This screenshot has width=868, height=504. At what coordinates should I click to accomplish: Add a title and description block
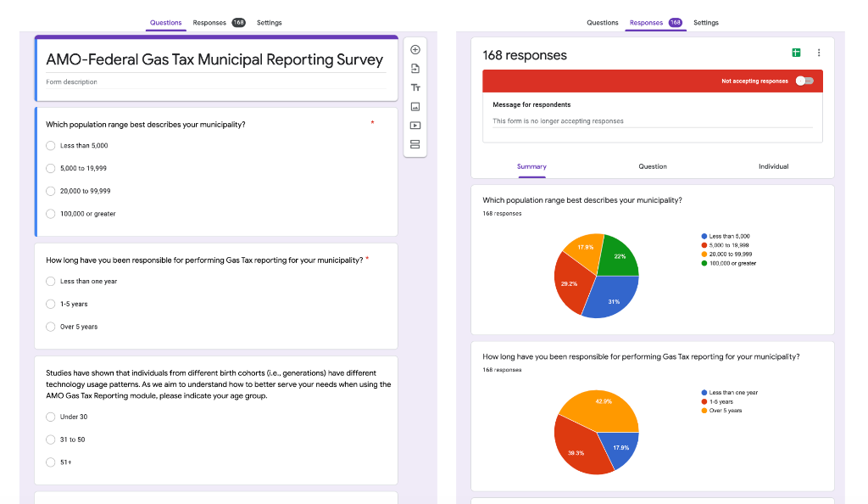click(415, 87)
